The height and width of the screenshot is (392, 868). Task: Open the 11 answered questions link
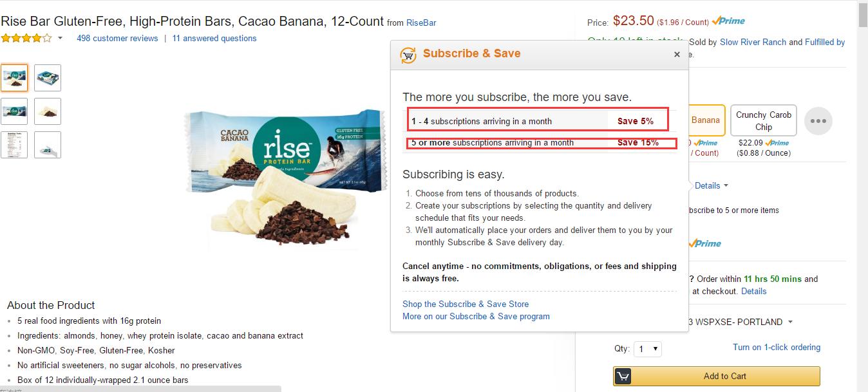214,39
